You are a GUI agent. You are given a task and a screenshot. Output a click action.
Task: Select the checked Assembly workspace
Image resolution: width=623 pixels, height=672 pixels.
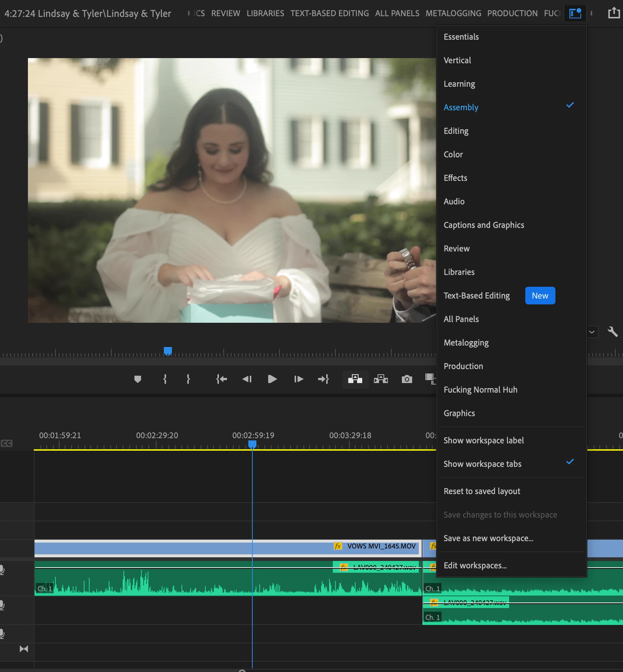click(x=511, y=107)
